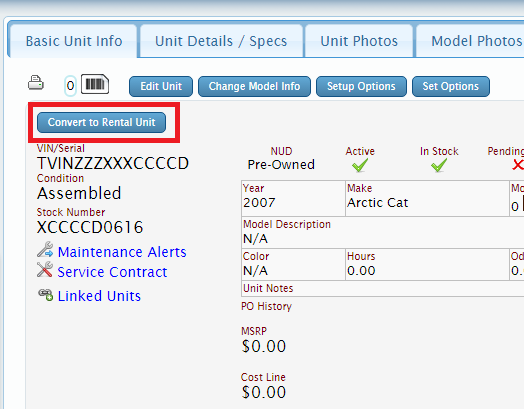Click the printer icon
Screen dimensions: 524x409
click(36, 83)
